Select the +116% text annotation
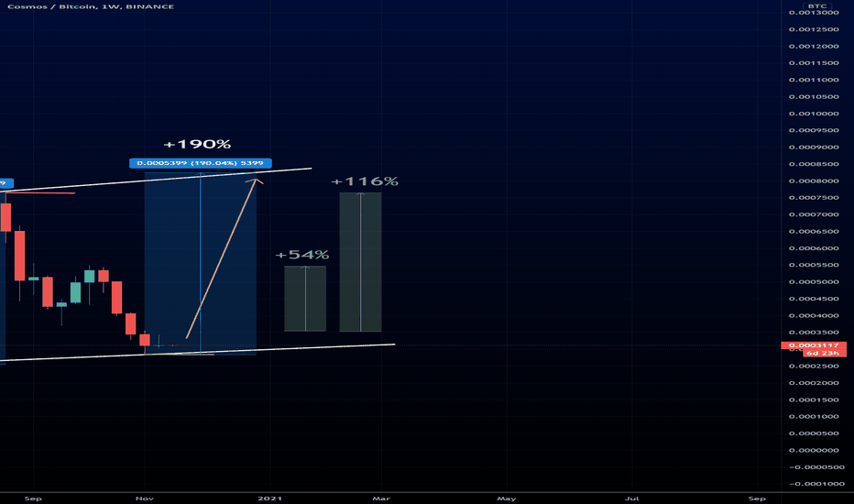854x504 pixels. pyautogui.click(x=365, y=181)
